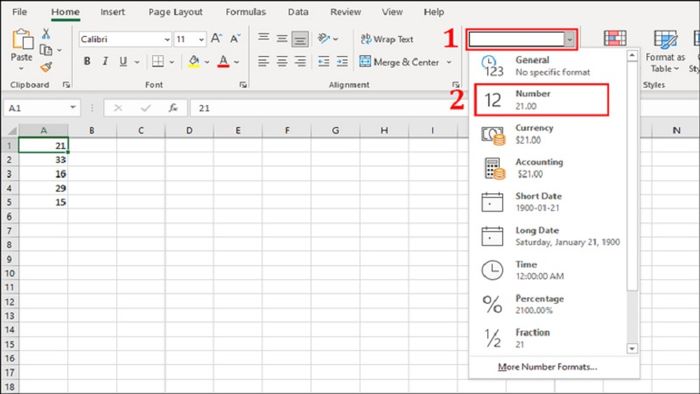The height and width of the screenshot is (394, 700).
Task: Click the number format input box
Action: pyautogui.click(x=517, y=39)
